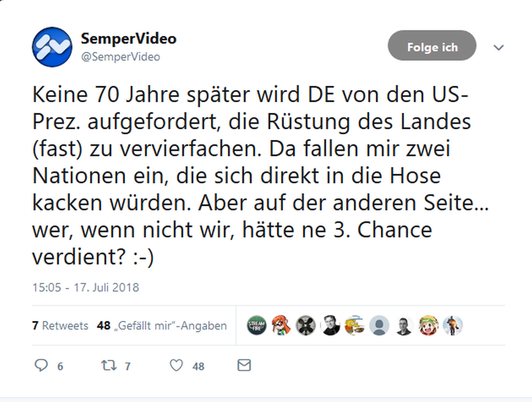The width and height of the screenshot is (532, 402).
Task: Open the soldier artwork liker avatar
Action: pyautogui.click(x=453, y=326)
